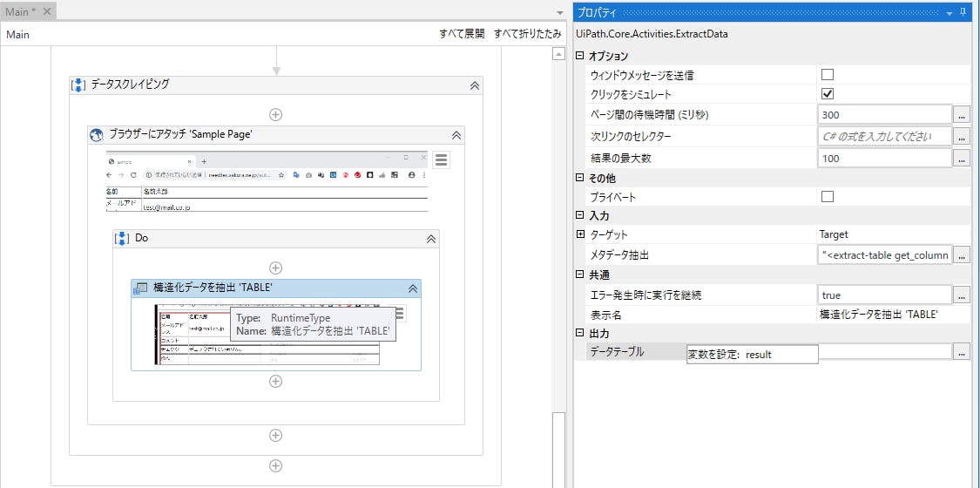The height and width of the screenshot is (488, 980).
Task: Uncheck クリックをシミュレート checkbox
Action: coord(828,94)
